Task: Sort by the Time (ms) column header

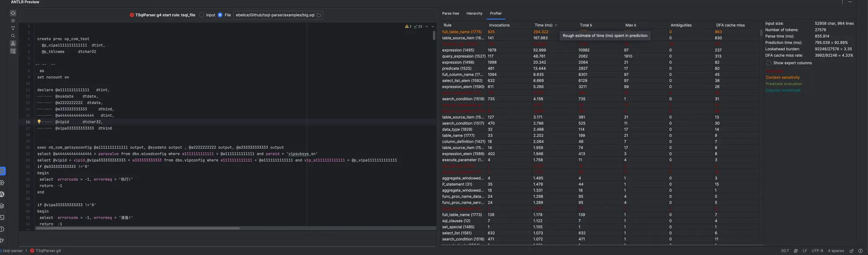Action: pos(543,25)
